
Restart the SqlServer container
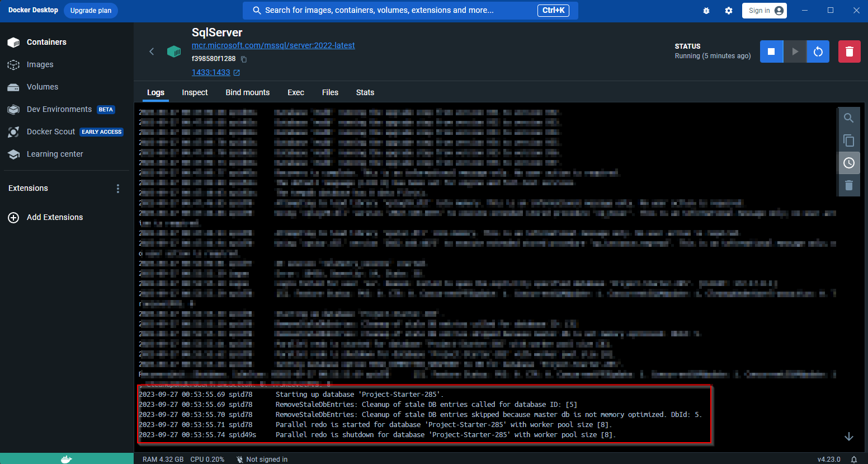[818, 51]
